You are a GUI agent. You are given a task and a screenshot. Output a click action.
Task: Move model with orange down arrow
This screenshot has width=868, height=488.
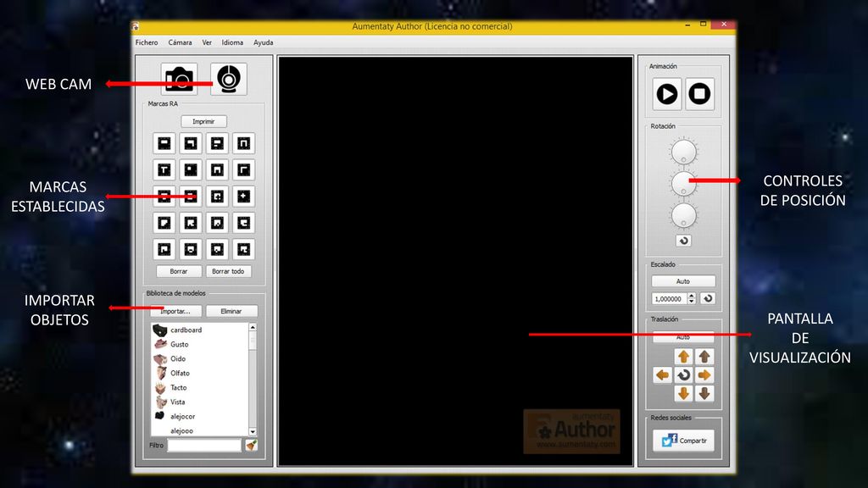pos(684,393)
